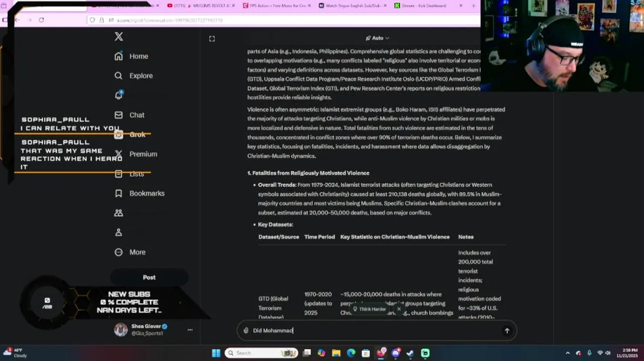
Task: Click the microphone tray icon
Action: point(589,353)
